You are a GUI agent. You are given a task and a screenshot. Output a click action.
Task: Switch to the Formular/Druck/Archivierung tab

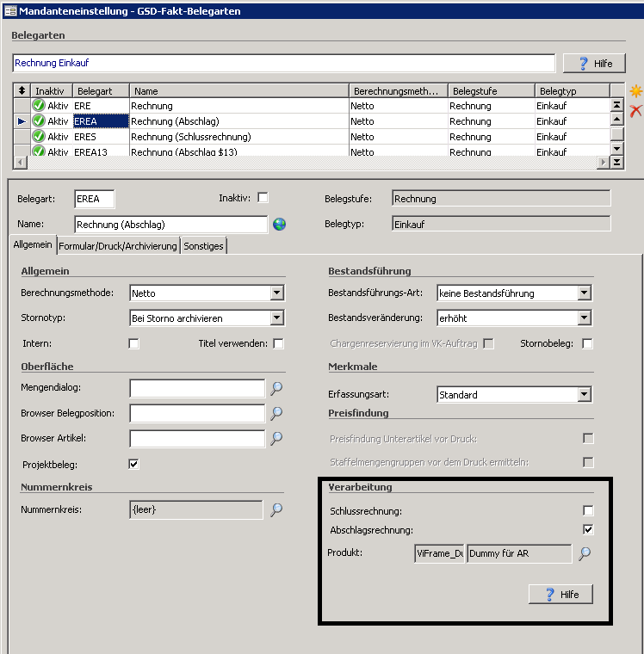(118, 246)
